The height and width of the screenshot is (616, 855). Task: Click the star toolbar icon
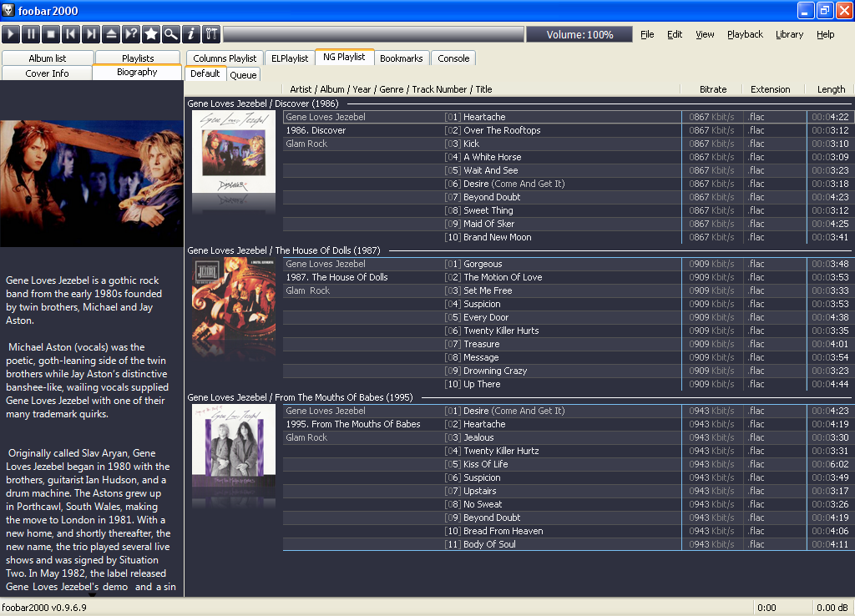coord(151,34)
